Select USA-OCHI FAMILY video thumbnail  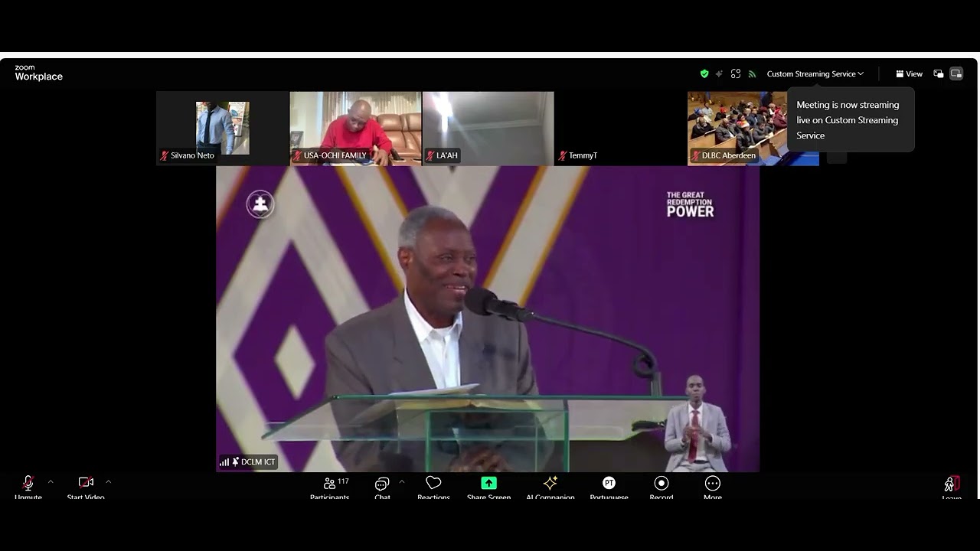355,128
